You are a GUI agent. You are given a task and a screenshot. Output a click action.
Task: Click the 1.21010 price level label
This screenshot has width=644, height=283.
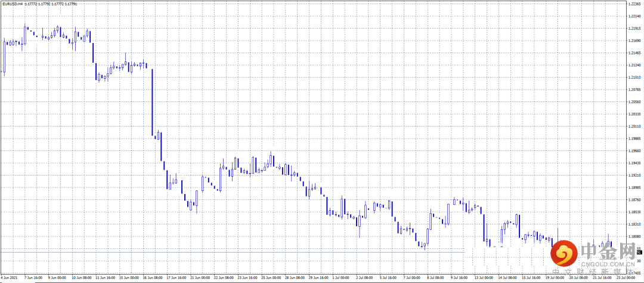point(634,78)
